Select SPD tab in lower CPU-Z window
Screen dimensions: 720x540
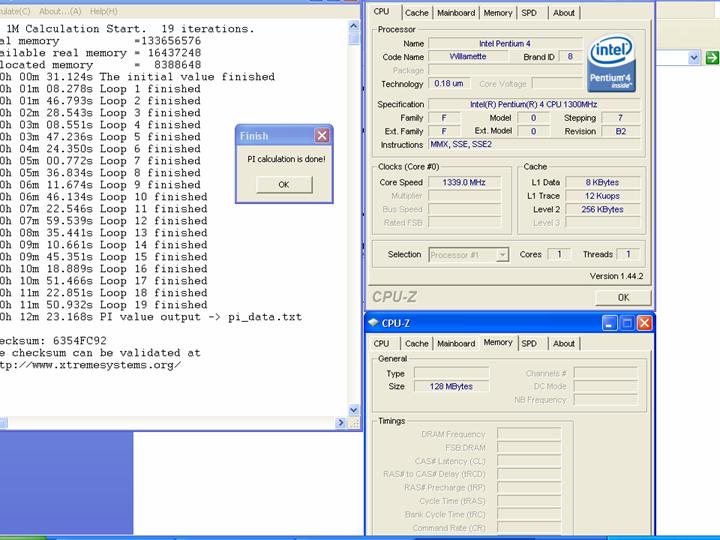pos(529,343)
